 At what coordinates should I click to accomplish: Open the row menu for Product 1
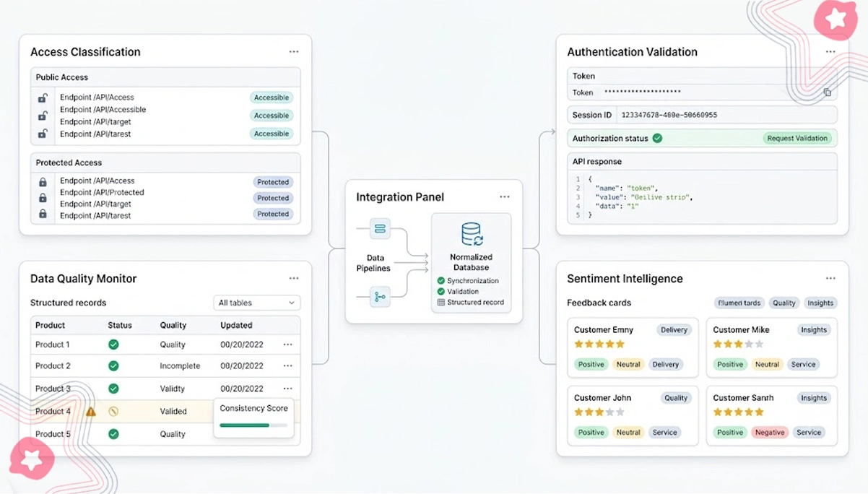[x=288, y=345]
